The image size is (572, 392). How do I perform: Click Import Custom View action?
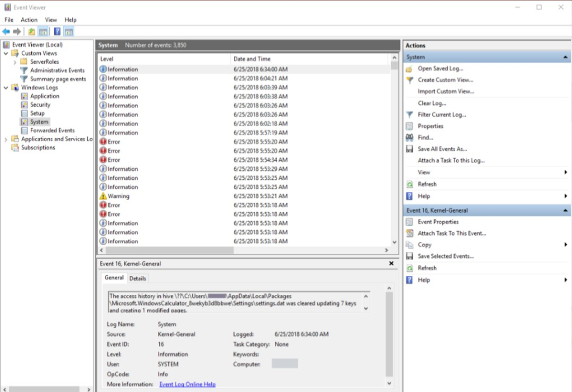(x=446, y=92)
